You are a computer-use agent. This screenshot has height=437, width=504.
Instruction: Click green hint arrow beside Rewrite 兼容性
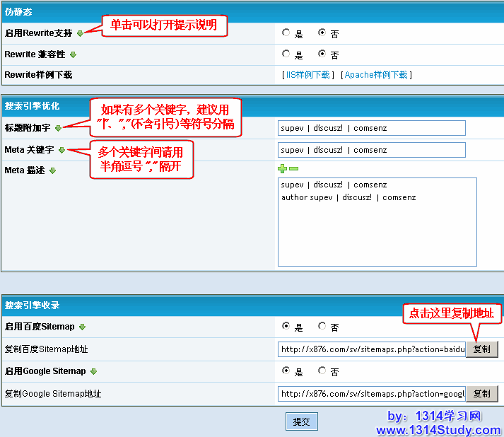(73, 54)
